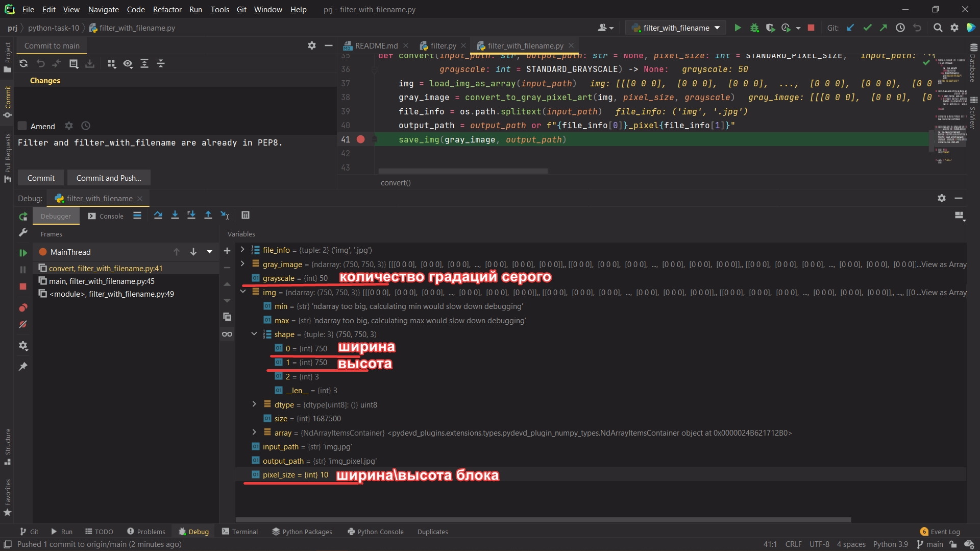Click Commit and Push
Screen dimensions: 980x551
108,178
